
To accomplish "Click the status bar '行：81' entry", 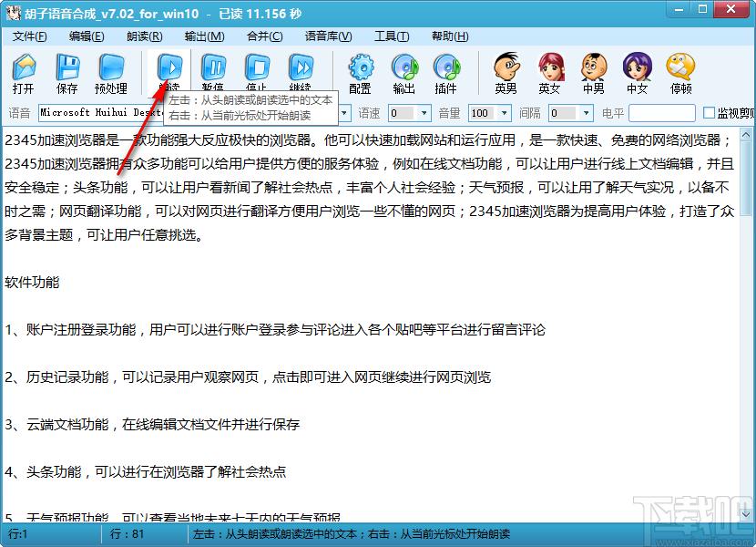I will pyautogui.click(x=127, y=534).
